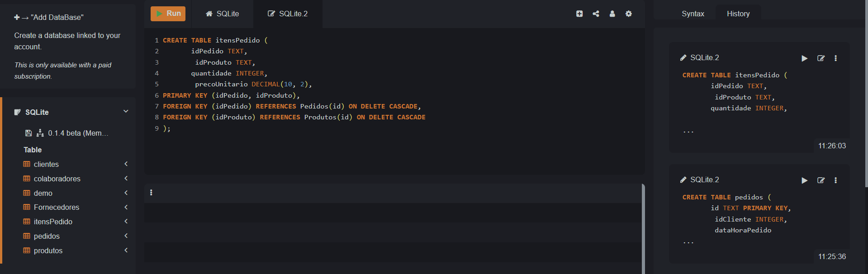Switch to the SQLite home tab
868x274 pixels.
click(222, 14)
